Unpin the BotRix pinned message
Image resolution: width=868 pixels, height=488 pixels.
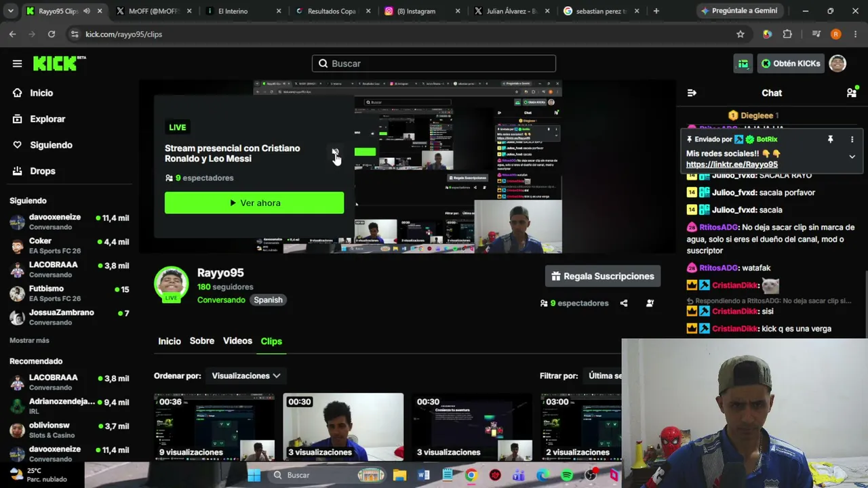[x=830, y=139]
